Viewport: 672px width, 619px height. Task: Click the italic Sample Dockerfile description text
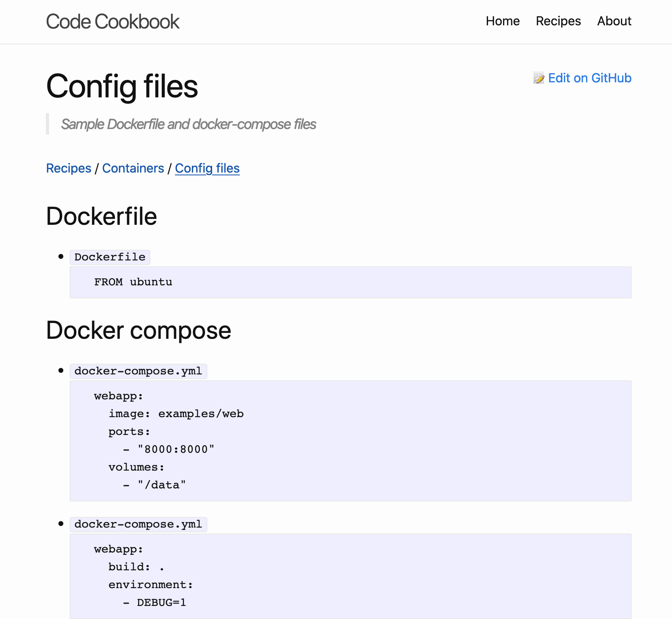point(188,124)
